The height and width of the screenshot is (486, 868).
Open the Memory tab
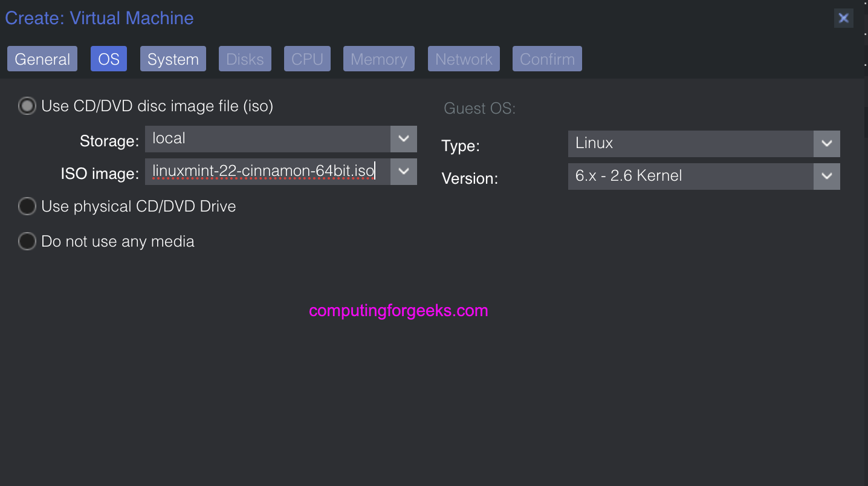[x=378, y=59]
